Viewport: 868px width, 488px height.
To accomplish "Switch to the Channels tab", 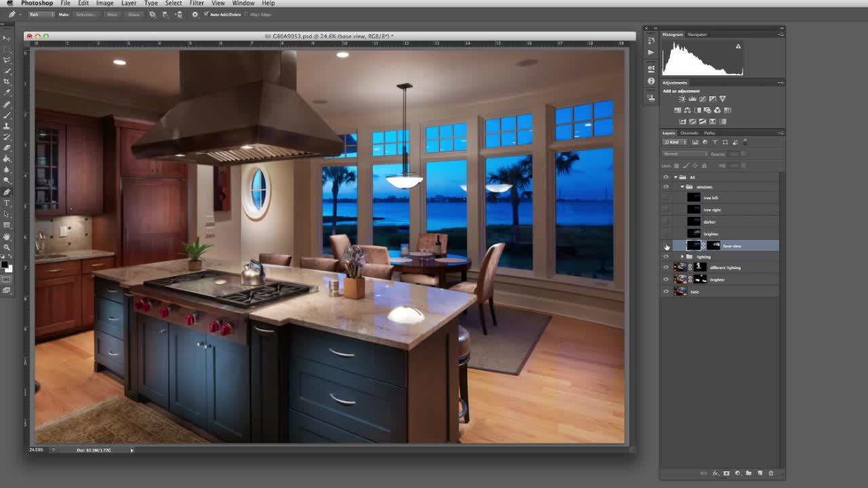I will click(689, 133).
